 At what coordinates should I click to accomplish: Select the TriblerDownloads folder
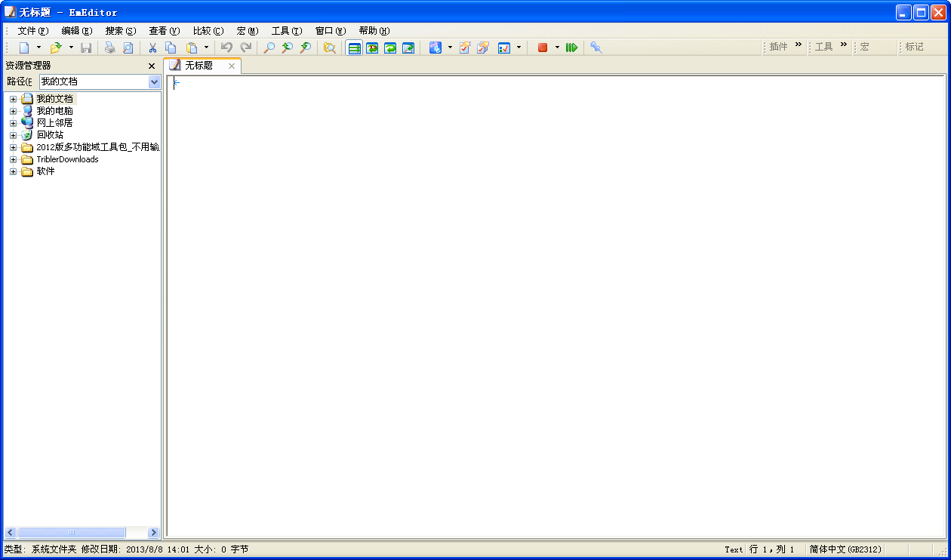pos(67,159)
